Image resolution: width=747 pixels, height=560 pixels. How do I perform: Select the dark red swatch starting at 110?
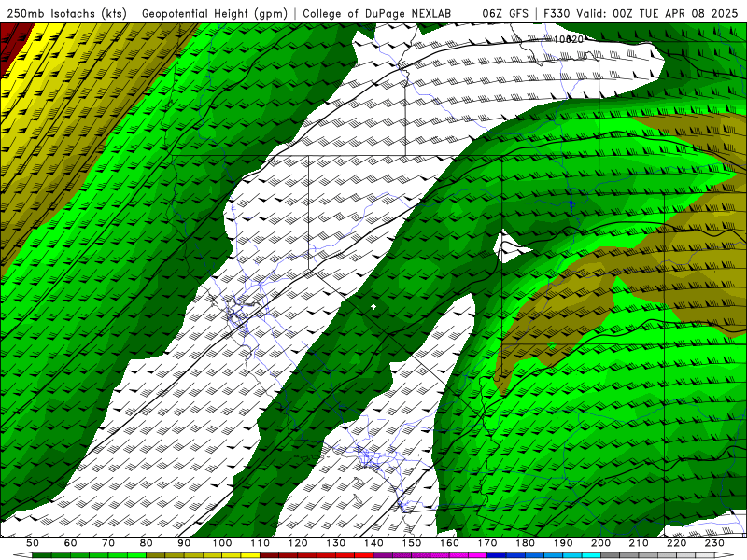click(x=269, y=555)
